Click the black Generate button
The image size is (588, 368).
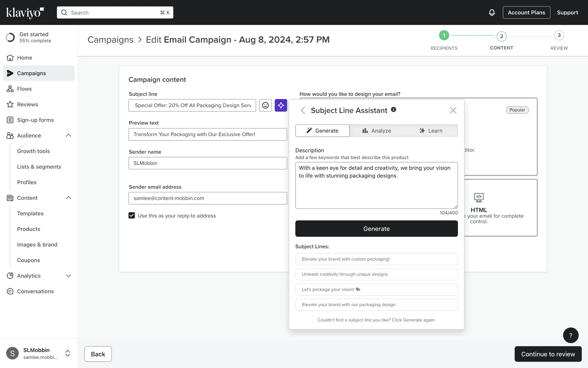coord(376,229)
